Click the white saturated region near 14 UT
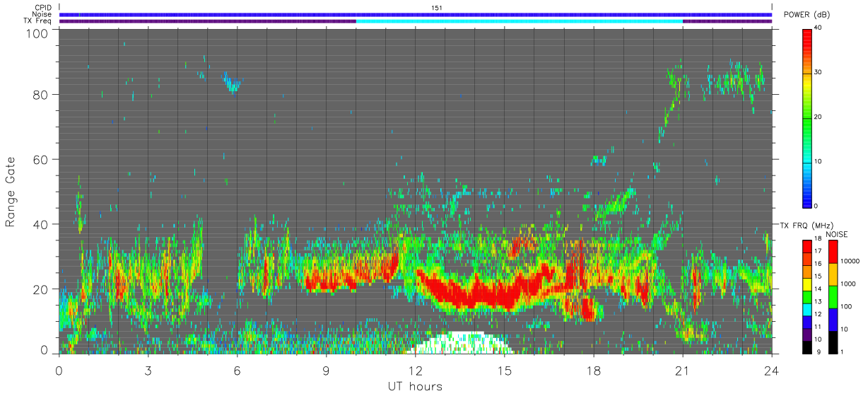 tap(459, 343)
